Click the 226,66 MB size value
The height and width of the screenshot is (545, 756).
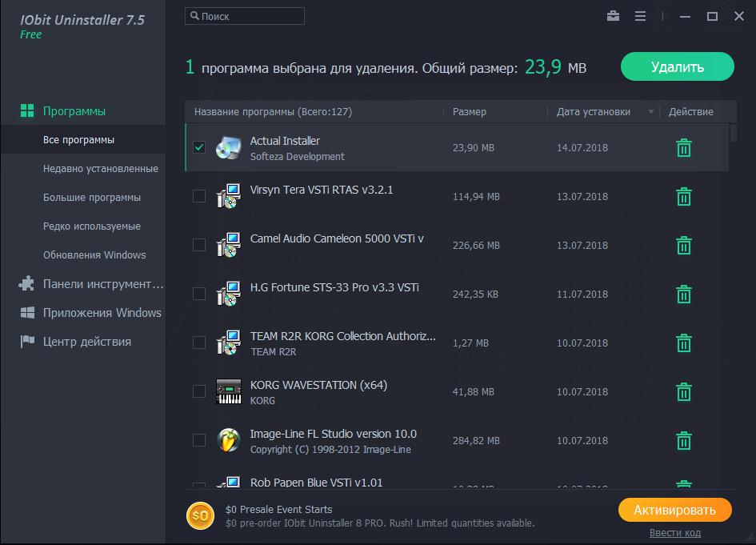476,246
